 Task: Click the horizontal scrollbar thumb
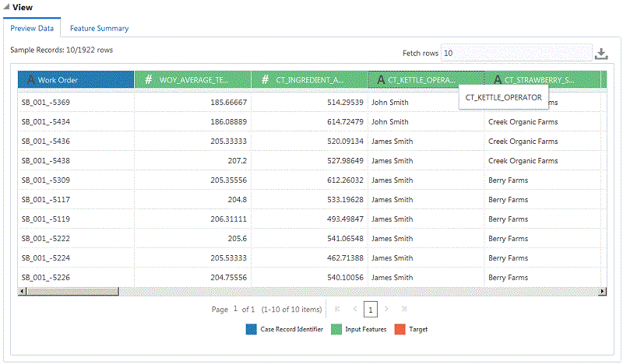(x=72, y=292)
